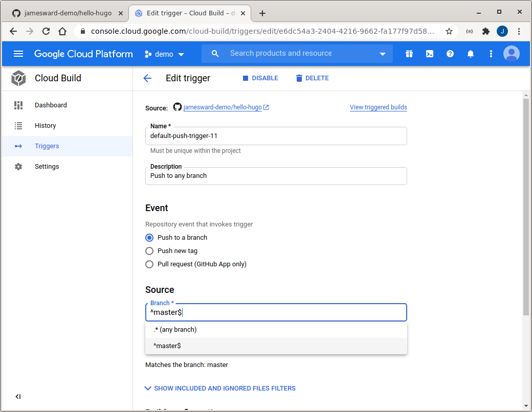
Task: Activate Cloud Shell terminal icon
Action: point(430,54)
